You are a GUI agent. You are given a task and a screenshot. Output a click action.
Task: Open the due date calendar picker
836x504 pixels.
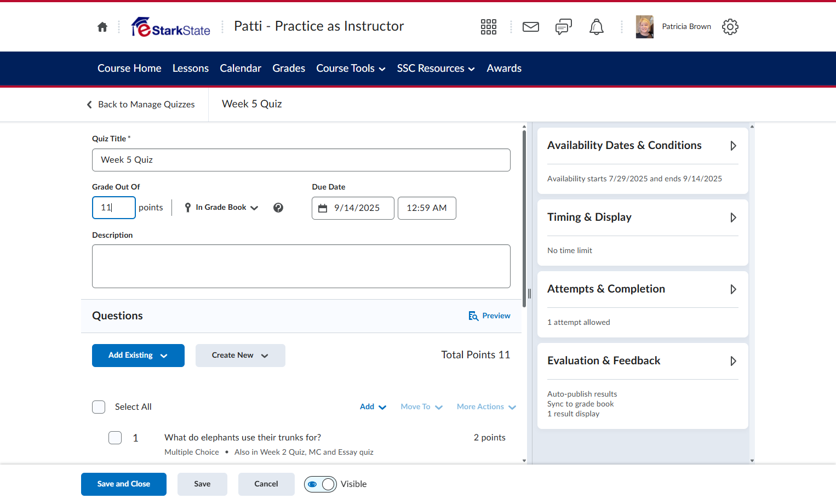pos(353,208)
